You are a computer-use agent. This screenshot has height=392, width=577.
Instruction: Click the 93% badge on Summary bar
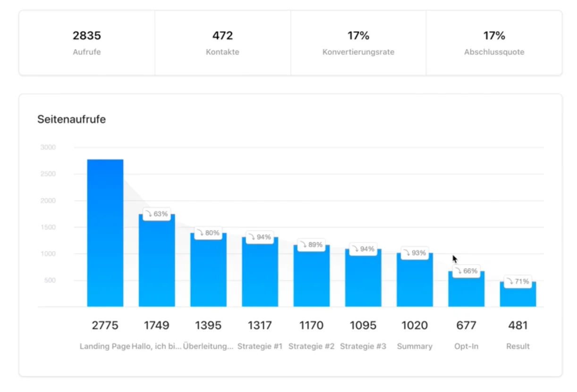pyautogui.click(x=415, y=253)
